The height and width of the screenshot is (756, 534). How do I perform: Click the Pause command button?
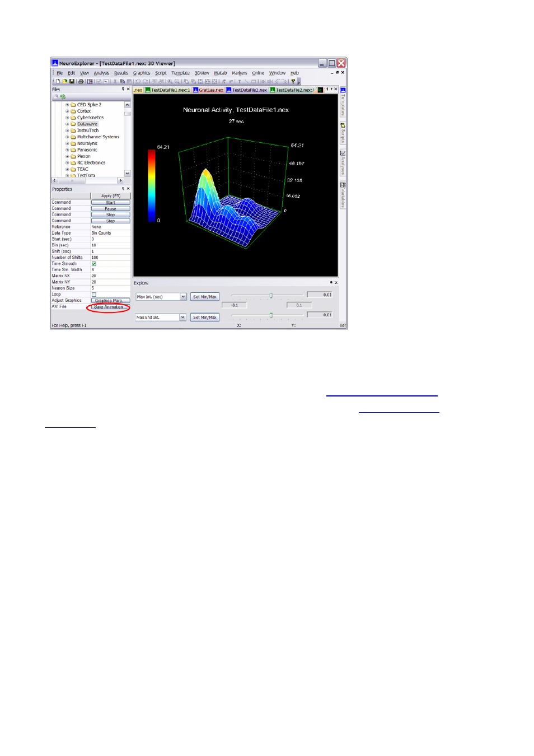click(x=110, y=208)
